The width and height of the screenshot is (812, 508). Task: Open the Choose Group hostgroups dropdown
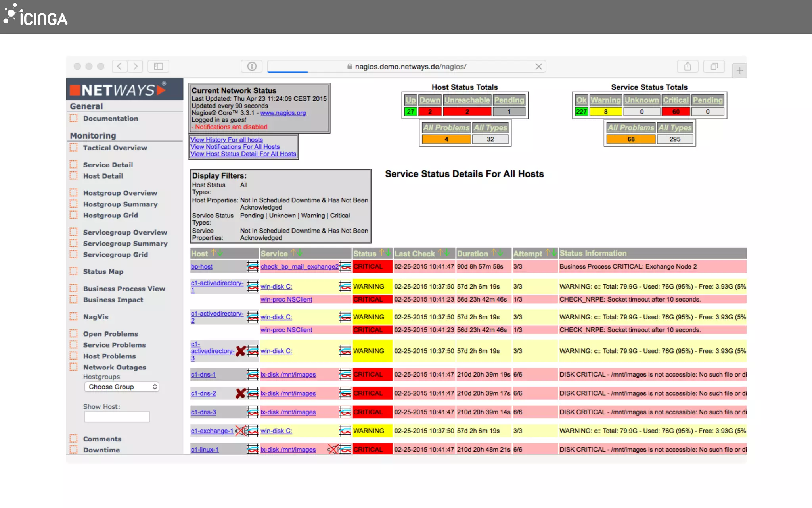tap(122, 387)
